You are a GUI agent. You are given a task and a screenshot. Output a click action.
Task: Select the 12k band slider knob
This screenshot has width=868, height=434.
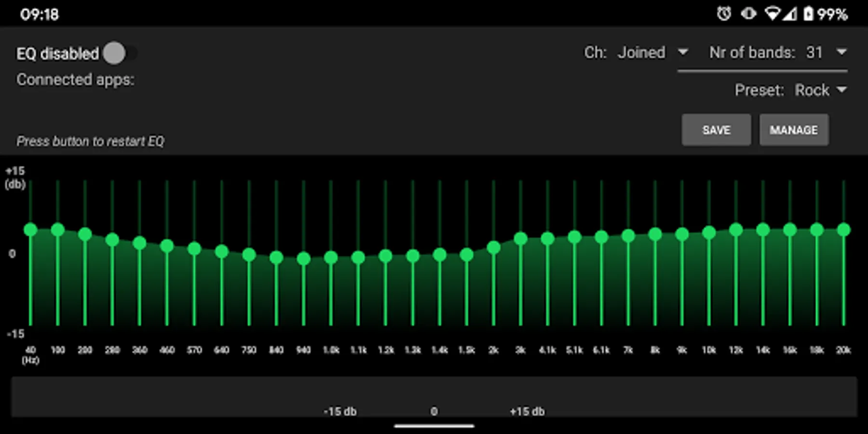(x=736, y=230)
